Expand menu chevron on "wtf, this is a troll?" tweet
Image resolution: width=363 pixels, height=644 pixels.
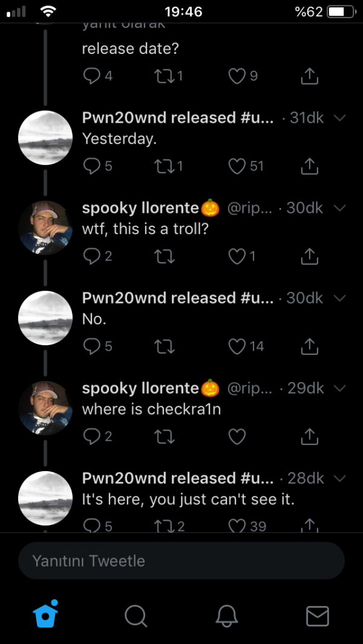point(339,208)
